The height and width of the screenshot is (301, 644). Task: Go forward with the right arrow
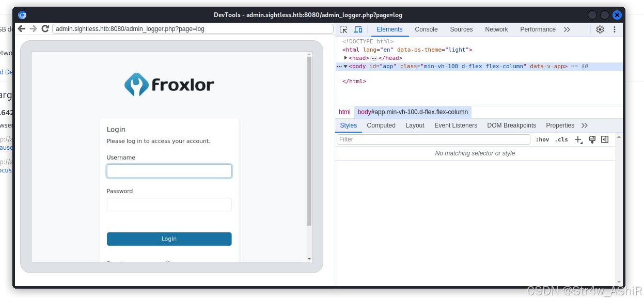tap(33, 29)
